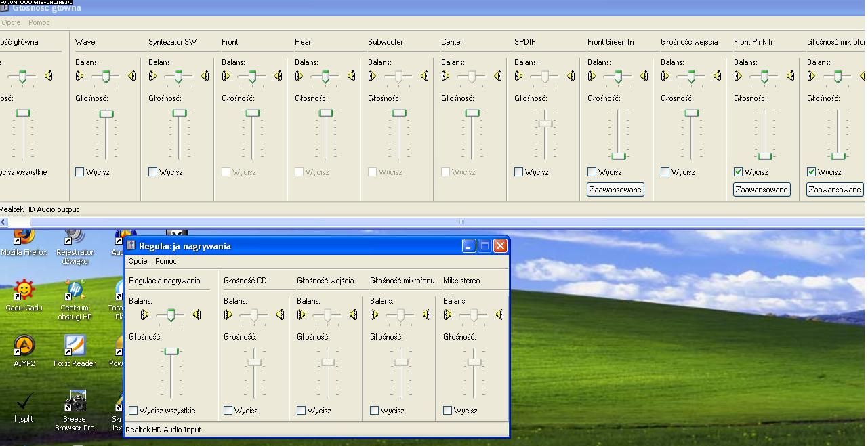Click the Syntezator SW balance slider
Image resolution: width=868 pixels, height=446 pixels.
point(179,77)
